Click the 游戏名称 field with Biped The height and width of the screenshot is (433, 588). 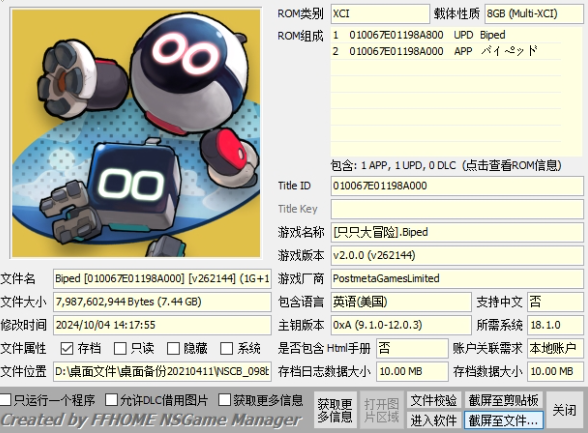point(457,232)
